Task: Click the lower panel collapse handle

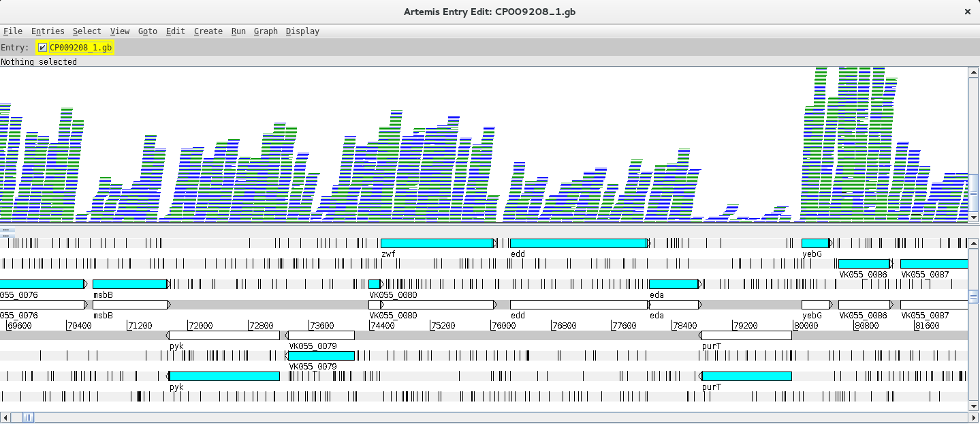Action: [x=5, y=236]
